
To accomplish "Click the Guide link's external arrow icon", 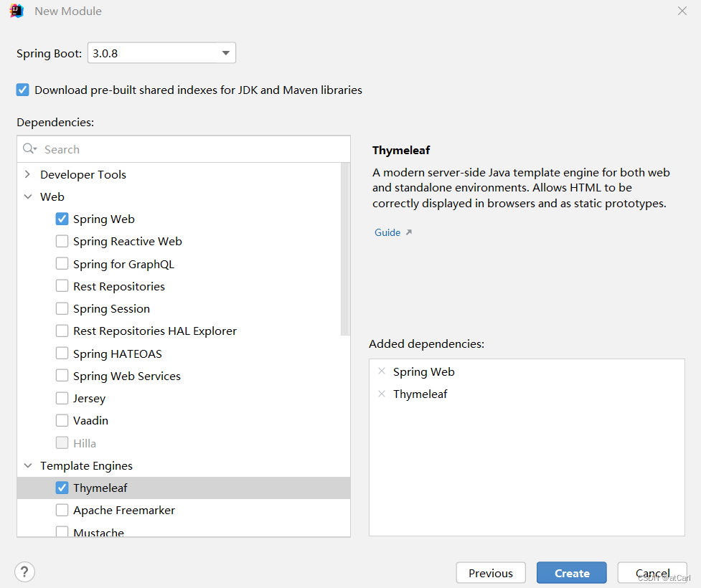I will [x=409, y=232].
